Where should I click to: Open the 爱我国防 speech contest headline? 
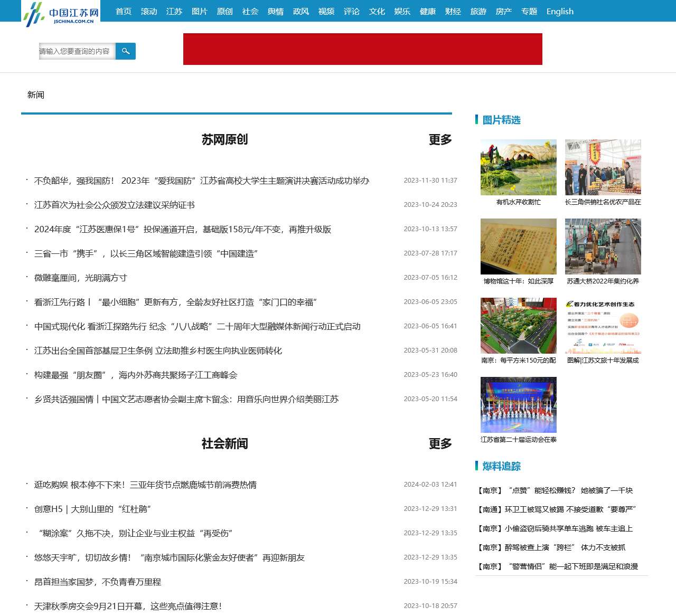coord(202,180)
